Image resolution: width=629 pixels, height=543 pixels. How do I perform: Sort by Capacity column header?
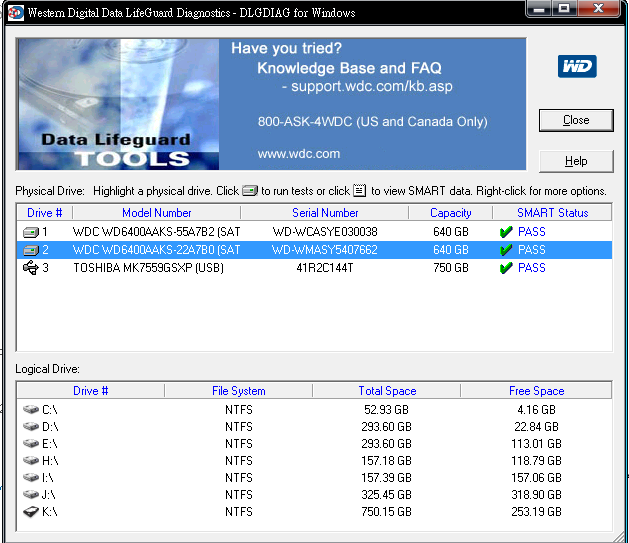(450, 213)
